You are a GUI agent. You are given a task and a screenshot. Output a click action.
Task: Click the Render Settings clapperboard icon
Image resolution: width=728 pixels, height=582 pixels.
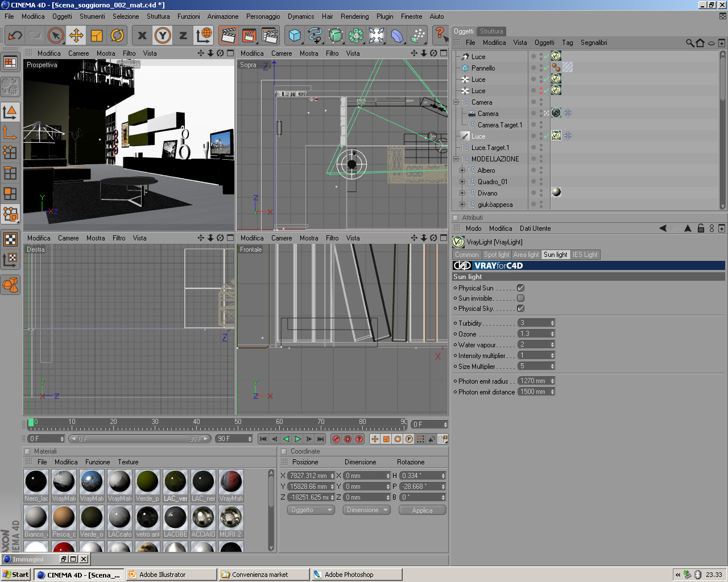click(269, 36)
